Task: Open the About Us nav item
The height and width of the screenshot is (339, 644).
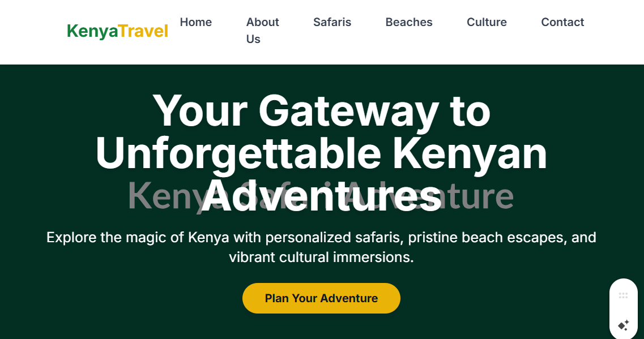Action: [262, 31]
